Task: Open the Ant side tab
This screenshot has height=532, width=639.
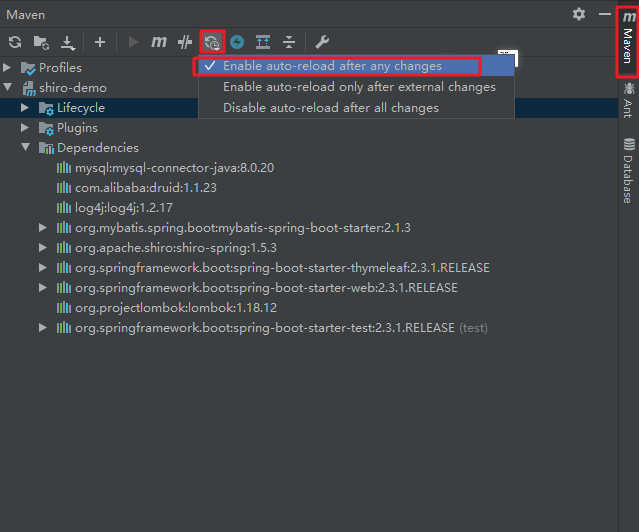Action: tap(628, 100)
